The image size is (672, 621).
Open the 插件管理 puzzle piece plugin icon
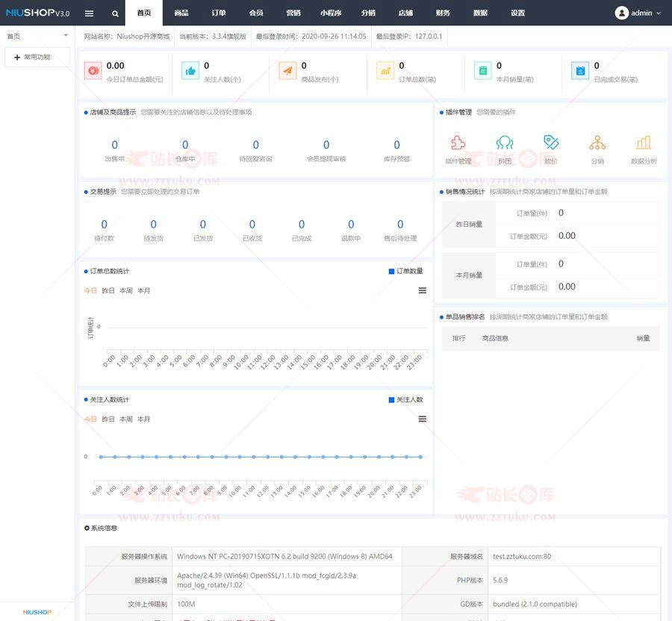[x=458, y=143]
